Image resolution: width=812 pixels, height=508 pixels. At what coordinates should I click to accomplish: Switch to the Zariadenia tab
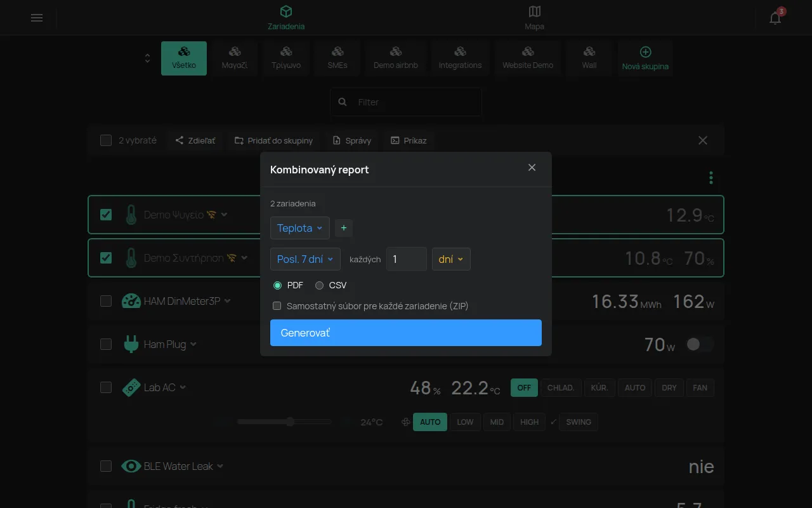286,18
